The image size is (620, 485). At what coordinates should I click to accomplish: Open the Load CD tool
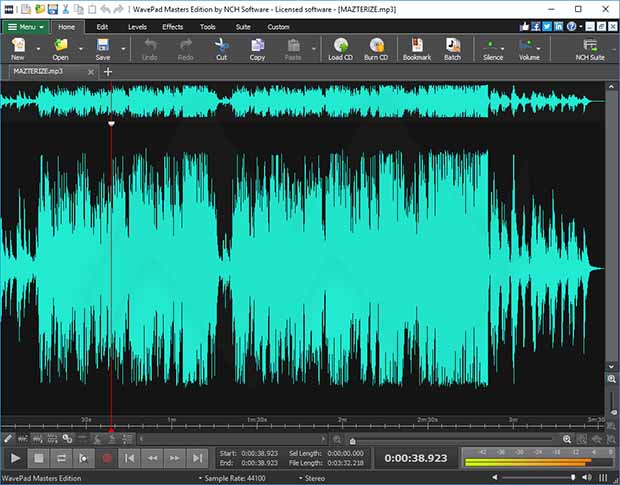click(x=340, y=49)
